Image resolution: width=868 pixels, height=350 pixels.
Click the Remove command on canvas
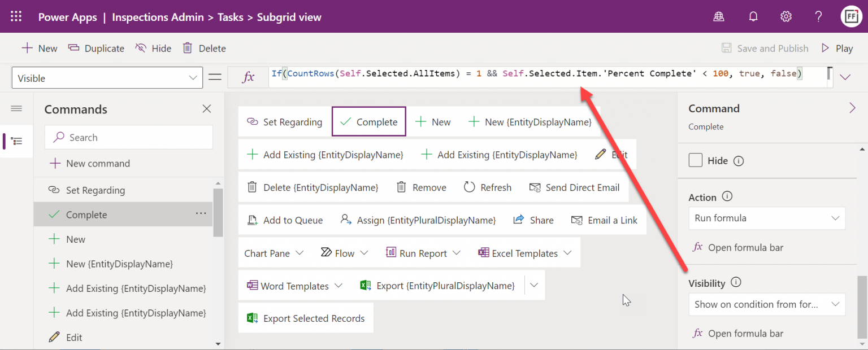pyautogui.click(x=421, y=187)
